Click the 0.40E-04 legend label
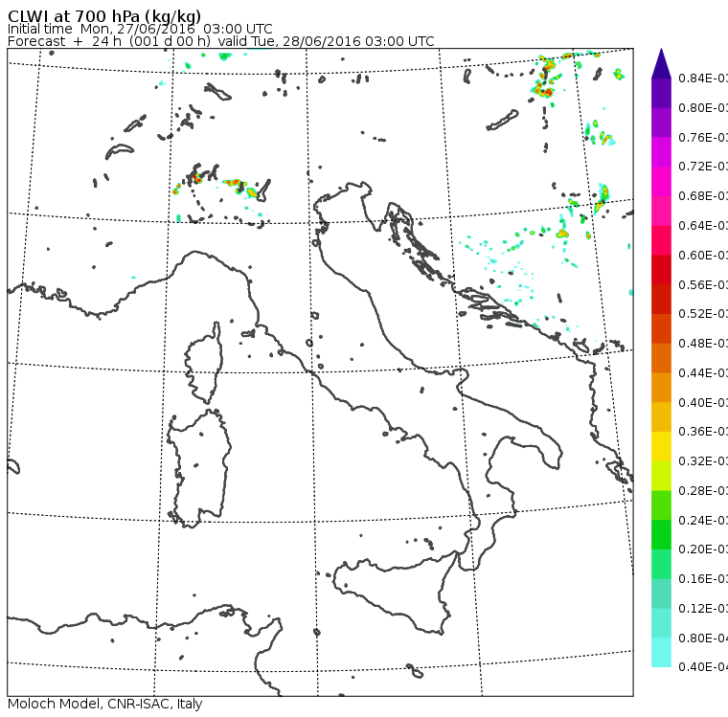 pos(703,667)
